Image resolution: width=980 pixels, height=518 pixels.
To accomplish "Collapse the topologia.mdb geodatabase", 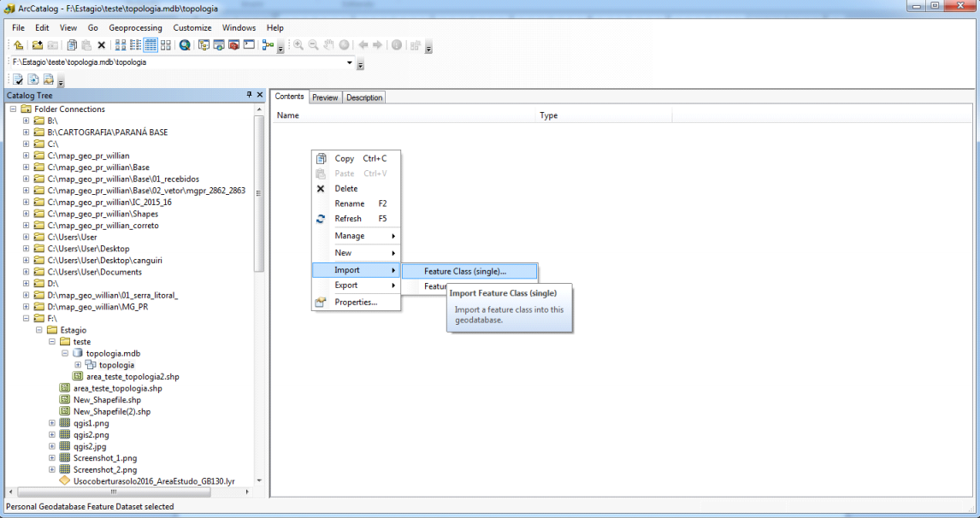I will pyautogui.click(x=65, y=353).
